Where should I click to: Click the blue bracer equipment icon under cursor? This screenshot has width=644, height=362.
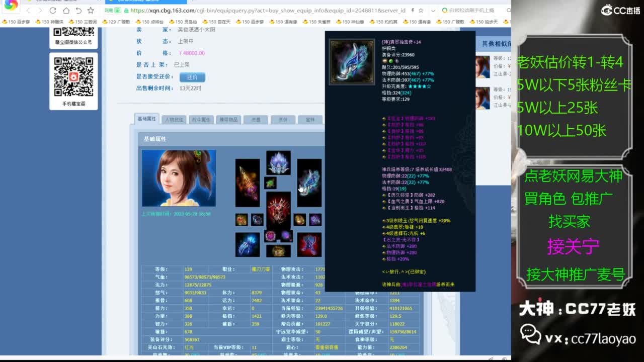pos(309,183)
